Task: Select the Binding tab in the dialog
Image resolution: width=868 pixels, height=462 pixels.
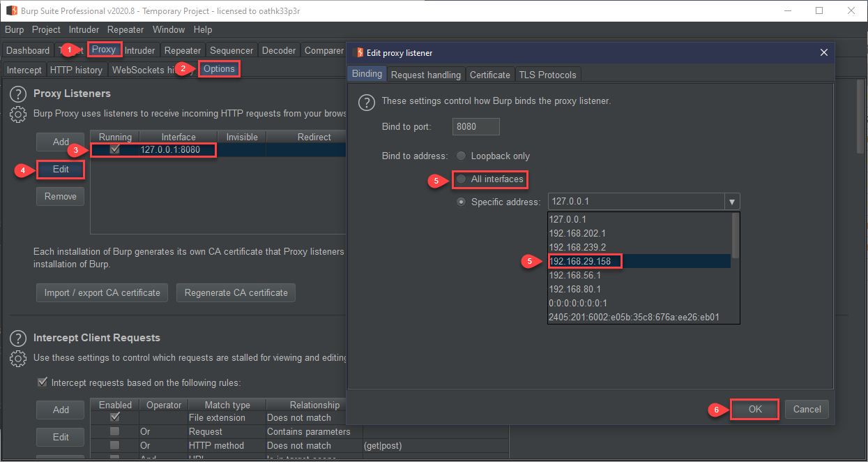Action: point(367,74)
